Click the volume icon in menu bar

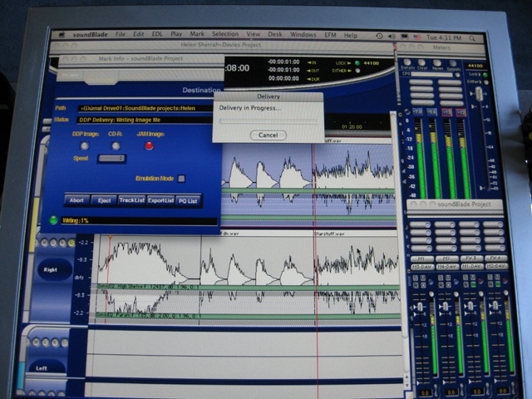point(392,37)
